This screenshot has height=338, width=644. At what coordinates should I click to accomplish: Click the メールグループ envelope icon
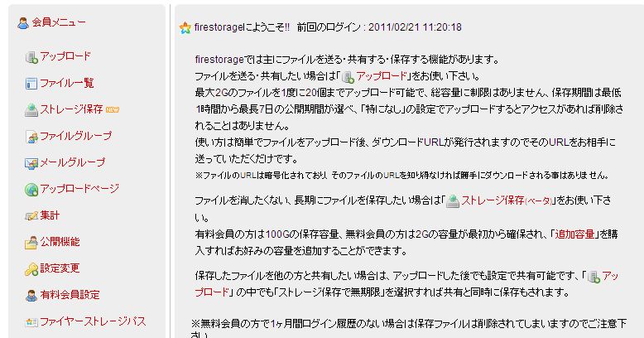tap(31, 163)
